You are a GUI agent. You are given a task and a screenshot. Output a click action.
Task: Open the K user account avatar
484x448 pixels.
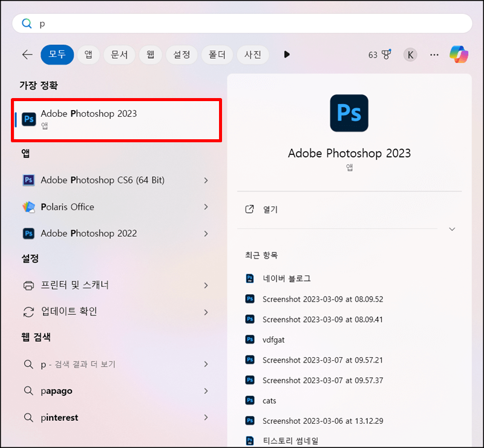(x=410, y=55)
